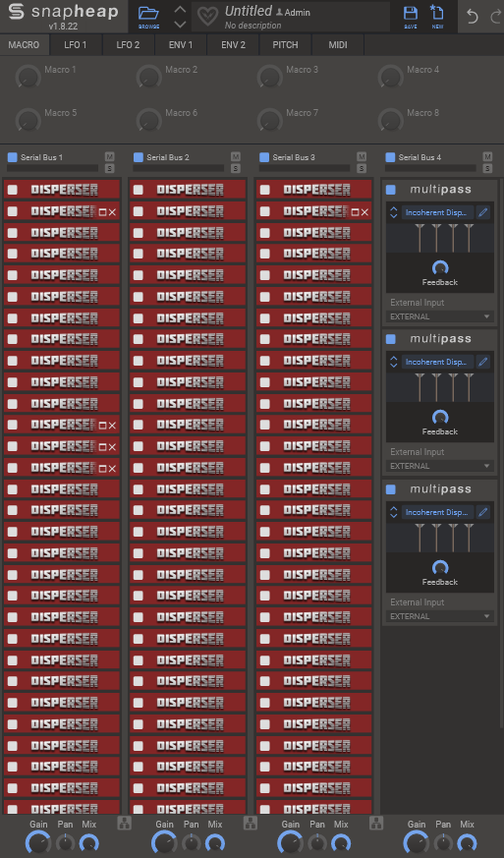Favorite the preset with heart icon
Viewport: 504px width, 858px height.
pos(207,17)
